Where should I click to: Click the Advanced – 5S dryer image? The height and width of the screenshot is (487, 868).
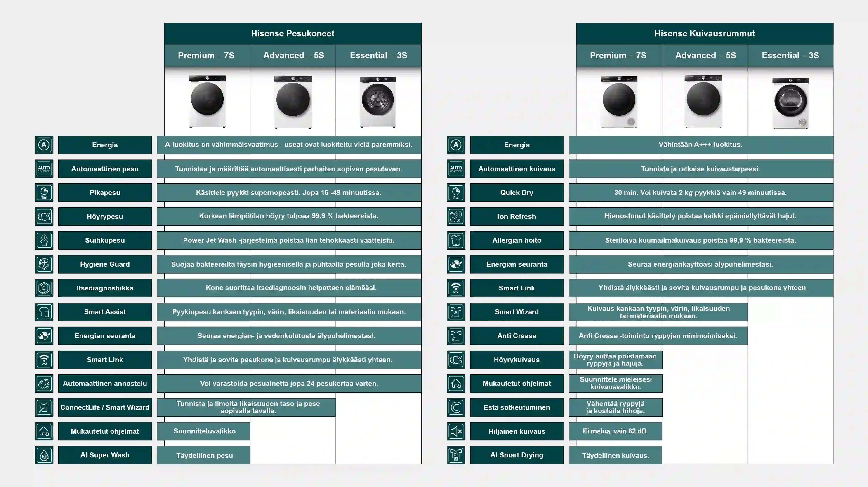tap(703, 101)
